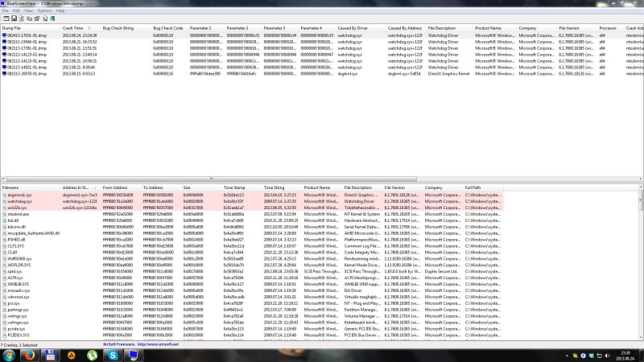Select the ACPI.sys driver row
This screenshot has height=362, width=644.
[252, 278]
